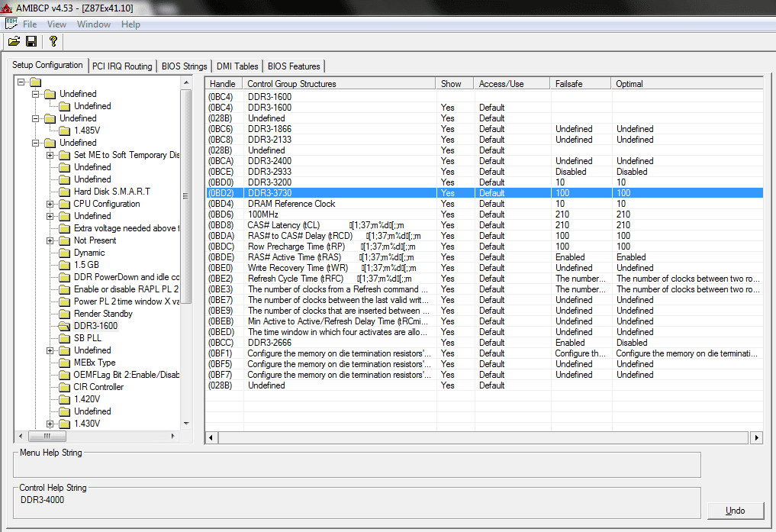Open the Help menu
Screen dimensions: 776x532
(130, 24)
